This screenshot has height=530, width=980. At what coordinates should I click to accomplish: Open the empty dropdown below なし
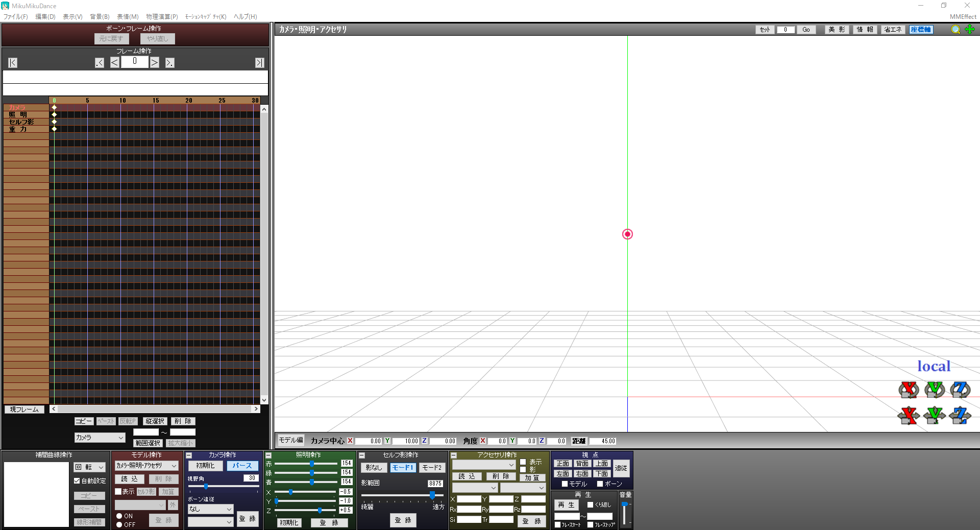pyautogui.click(x=210, y=522)
